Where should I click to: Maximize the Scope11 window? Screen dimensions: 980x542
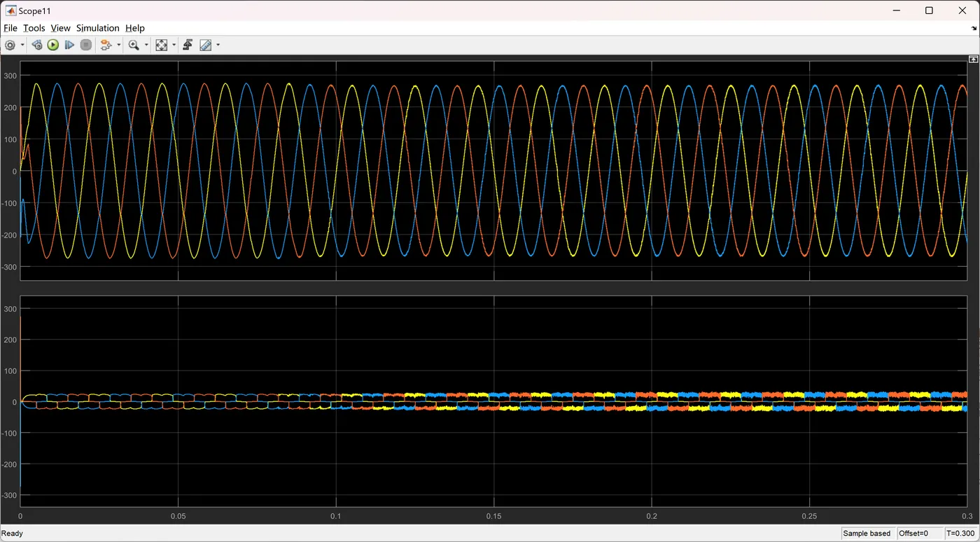click(x=929, y=11)
